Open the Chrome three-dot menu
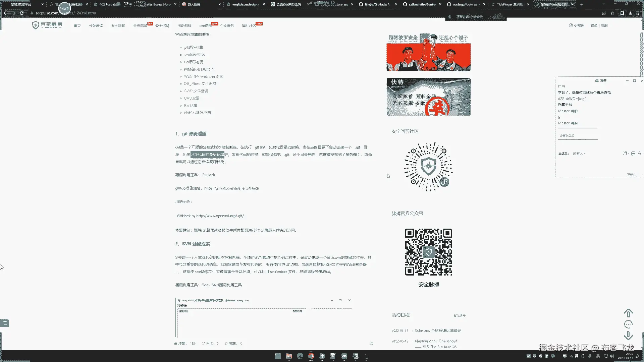 pos(638,13)
